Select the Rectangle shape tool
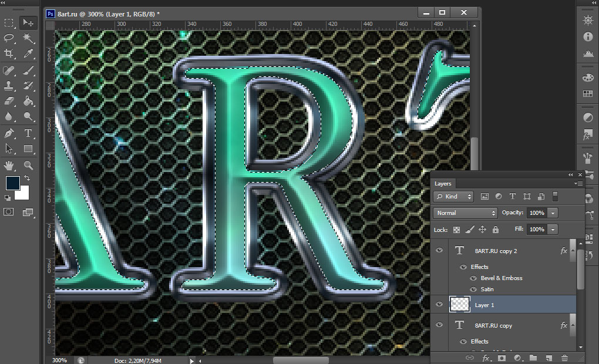 [28, 148]
